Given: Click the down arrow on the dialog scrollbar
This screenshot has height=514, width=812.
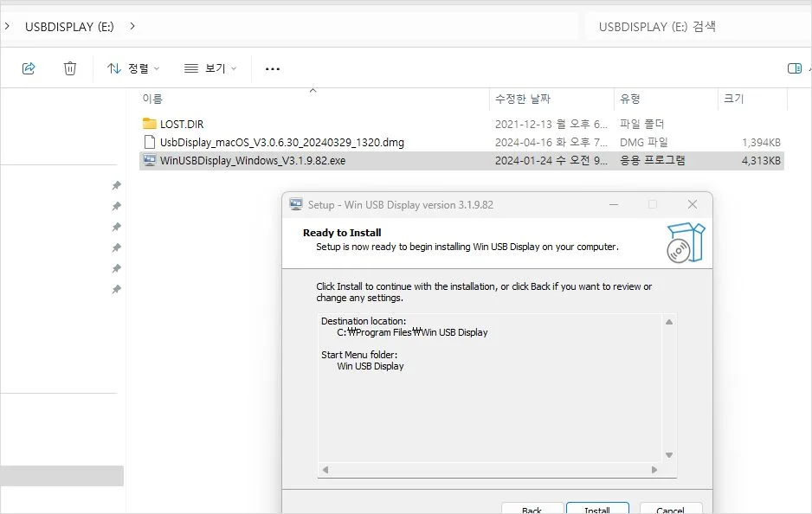Looking at the screenshot, I should tap(668, 453).
